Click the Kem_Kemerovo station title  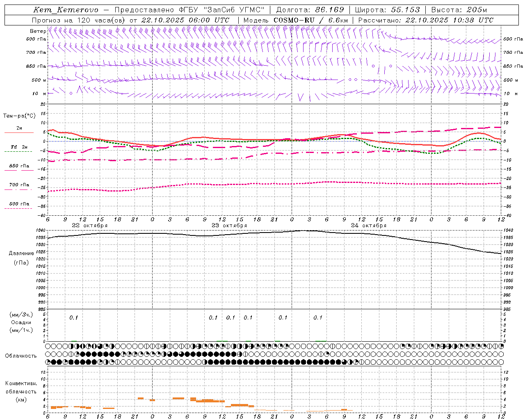pos(66,10)
